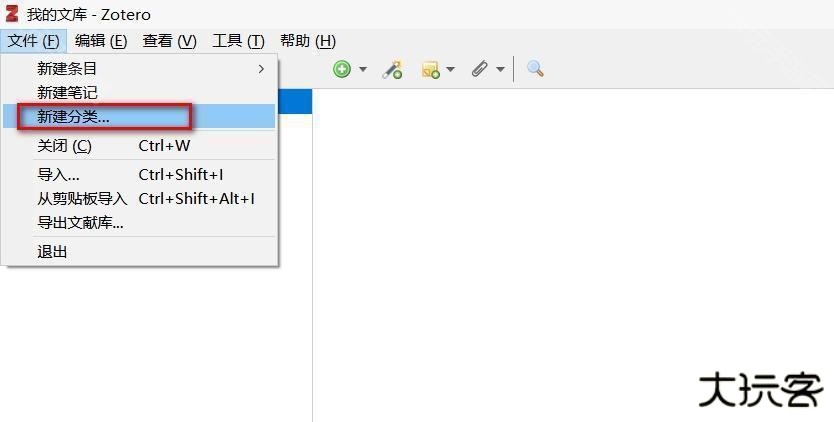
Task: Choose 退出 to quit Zotero
Action: pyautogui.click(x=139, y=251)
